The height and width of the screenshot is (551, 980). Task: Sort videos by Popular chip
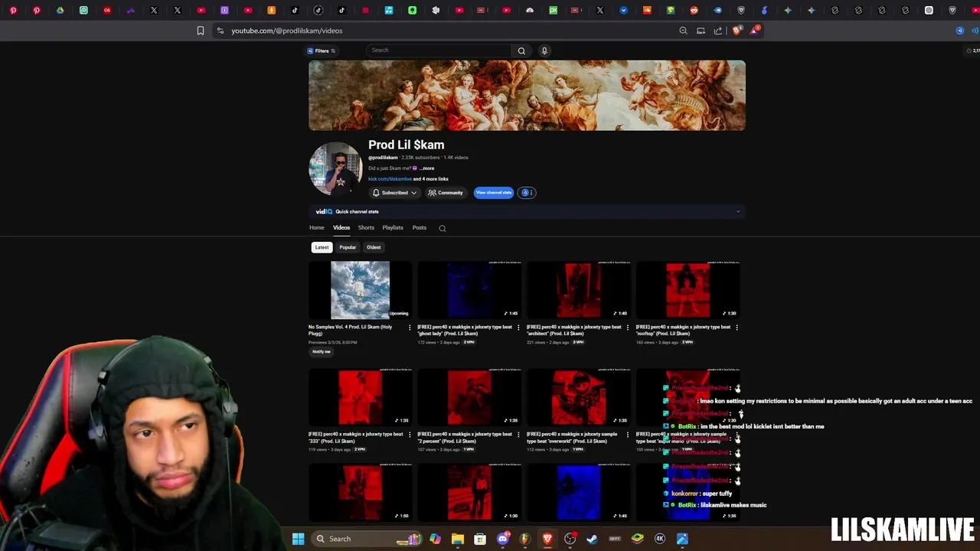click(x=348, y=247)
